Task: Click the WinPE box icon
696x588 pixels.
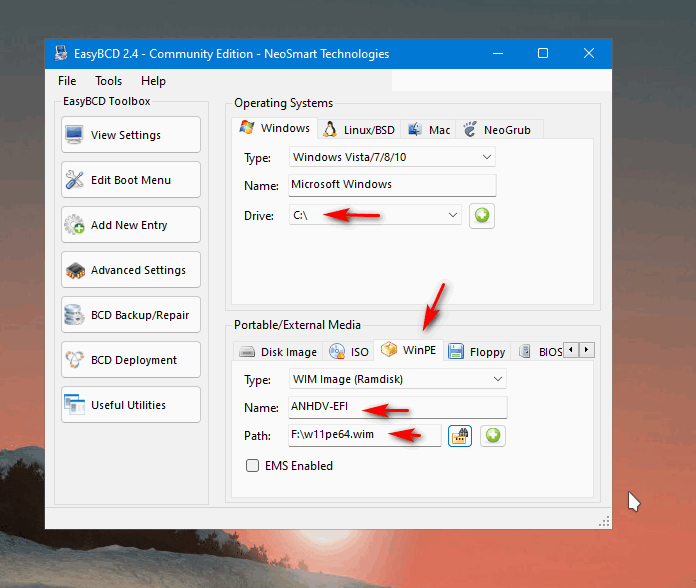Action: [389, 349]
